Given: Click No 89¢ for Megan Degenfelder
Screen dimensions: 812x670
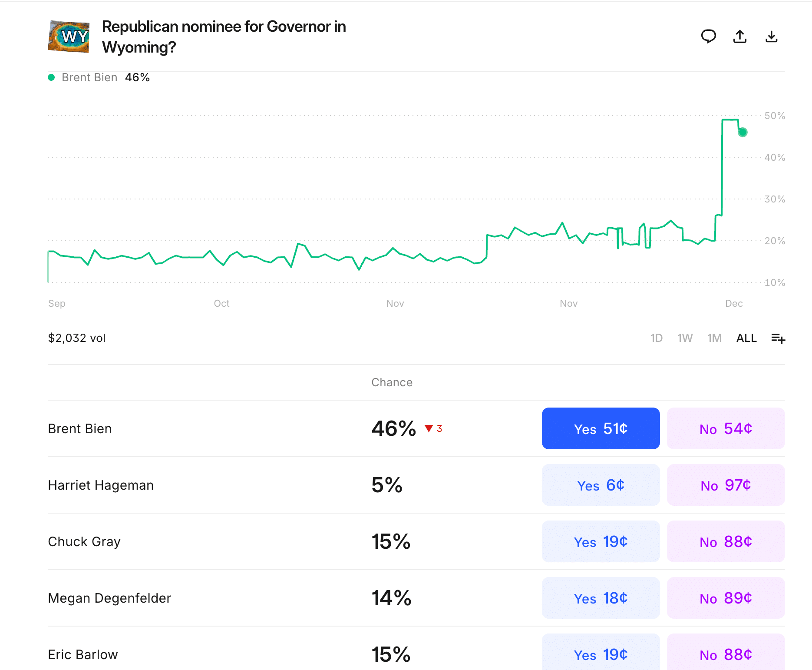Looking at the screenshot, I should click(x=726, y=598).
